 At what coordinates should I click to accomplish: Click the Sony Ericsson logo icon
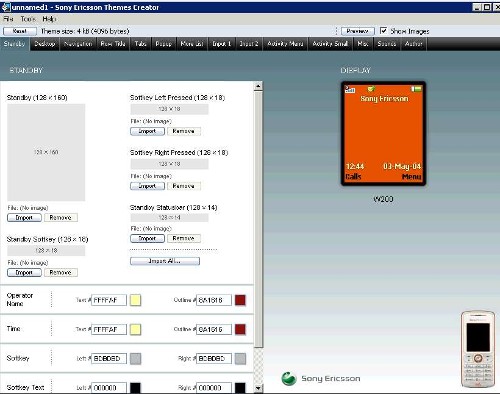(289, 378)
